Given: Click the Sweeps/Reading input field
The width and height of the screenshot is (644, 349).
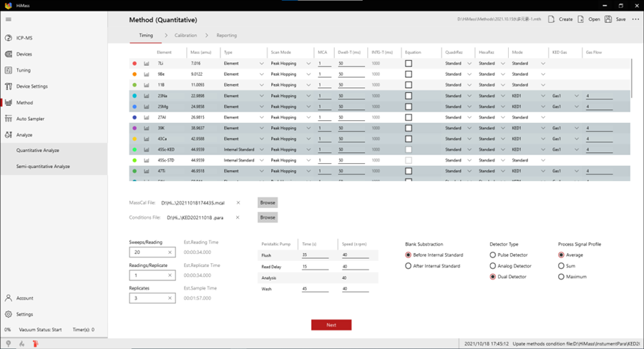Looking at the screenshot, I should [x=148, y=252].
